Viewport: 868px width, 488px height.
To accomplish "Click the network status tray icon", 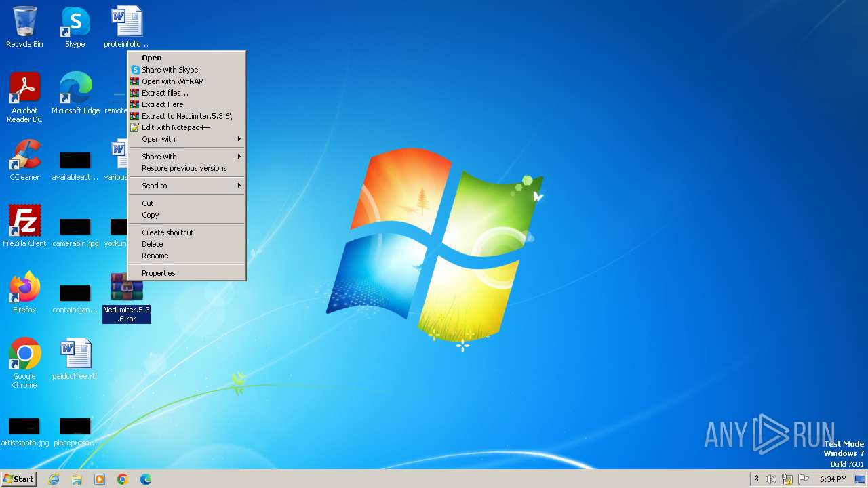I will tap(787, 479).
